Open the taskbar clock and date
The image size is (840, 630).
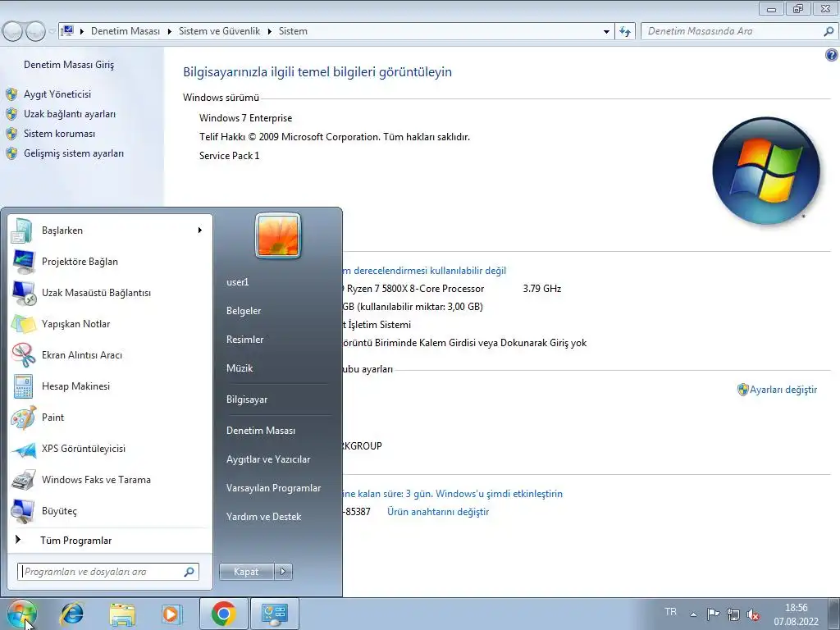pyautogui.click(x=796, y=614)
